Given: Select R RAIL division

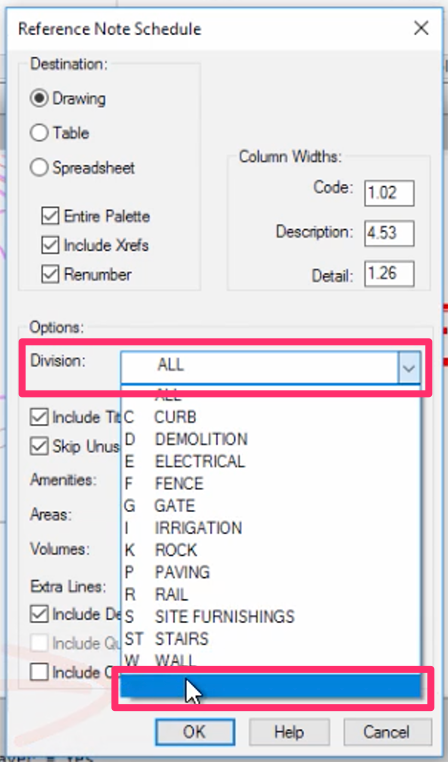Looking at the screenshot, I should tap(270, 594).
